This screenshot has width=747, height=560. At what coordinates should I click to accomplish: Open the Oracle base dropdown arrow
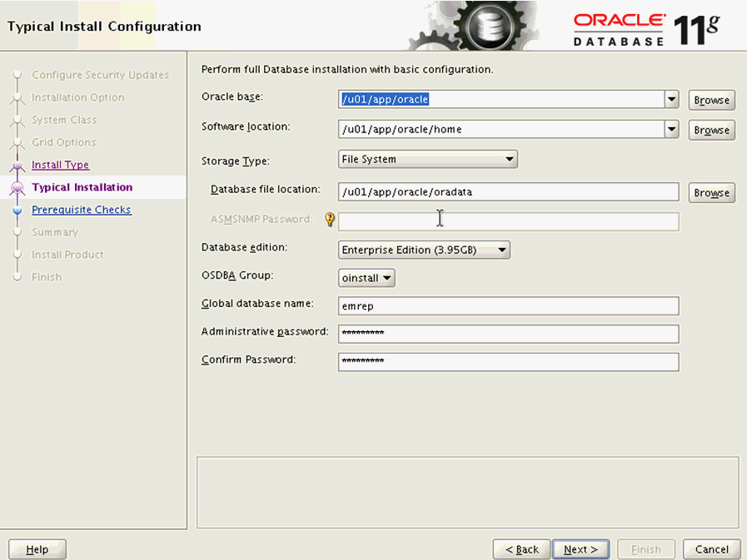point(672,100)
